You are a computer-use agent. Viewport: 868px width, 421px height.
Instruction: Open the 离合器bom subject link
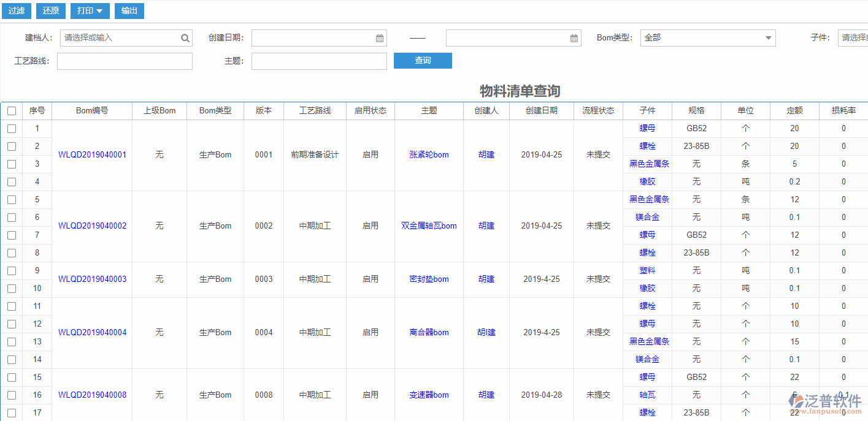click(x=429, y=332)
